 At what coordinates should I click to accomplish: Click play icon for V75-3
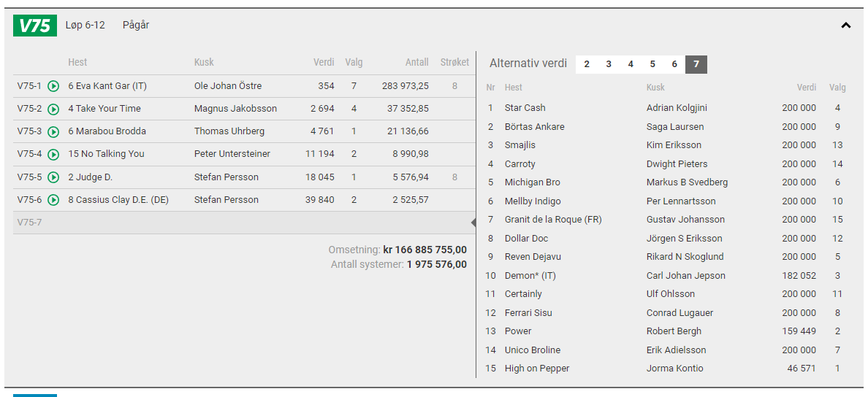point(53,131)
